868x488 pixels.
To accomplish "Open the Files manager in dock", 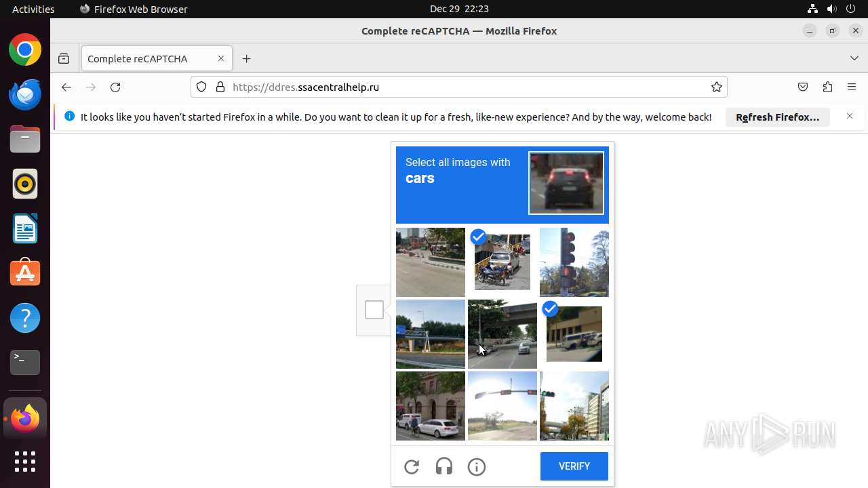I will click(x=25, y=140).
